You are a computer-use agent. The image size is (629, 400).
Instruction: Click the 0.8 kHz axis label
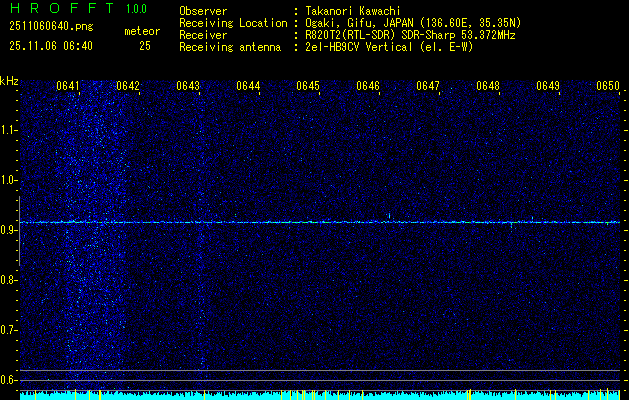(x=9, y=280)
